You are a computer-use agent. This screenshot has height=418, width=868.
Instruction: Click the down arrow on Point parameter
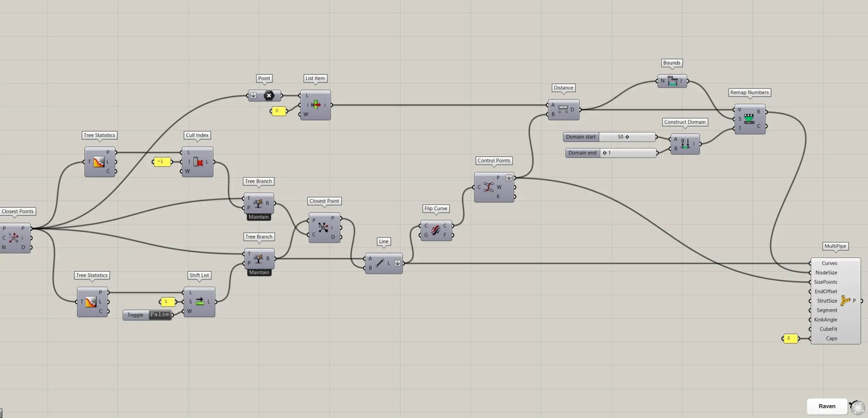pos(253,95)
